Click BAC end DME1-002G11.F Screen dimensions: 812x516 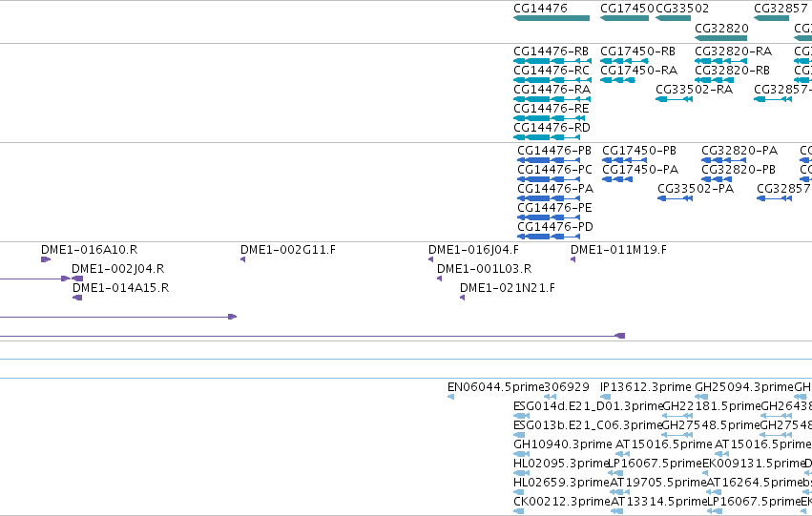point(288,250)
